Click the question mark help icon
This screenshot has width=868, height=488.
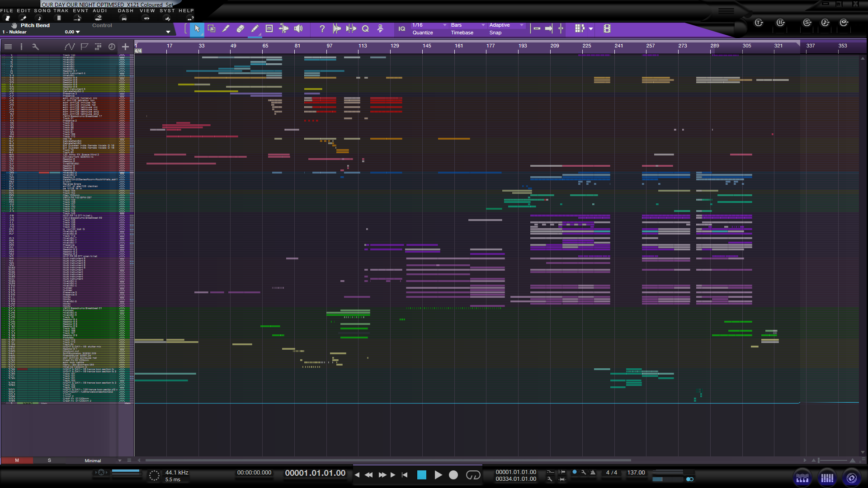pos(322,29)
